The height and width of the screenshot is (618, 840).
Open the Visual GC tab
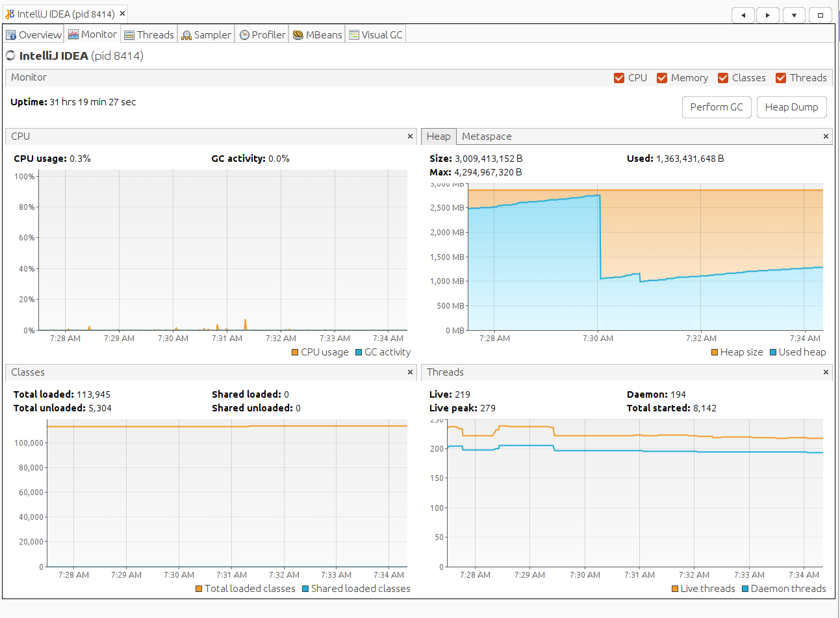coord(375,35)
